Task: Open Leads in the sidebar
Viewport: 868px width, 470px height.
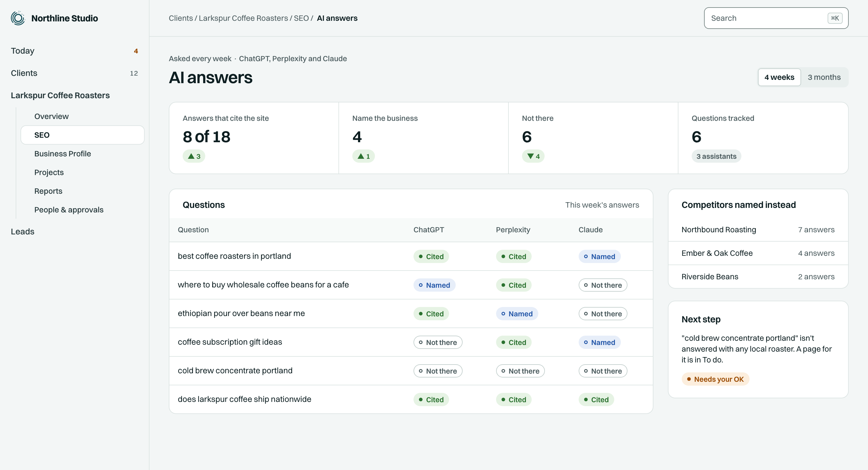Action: (x=74, y=231)
